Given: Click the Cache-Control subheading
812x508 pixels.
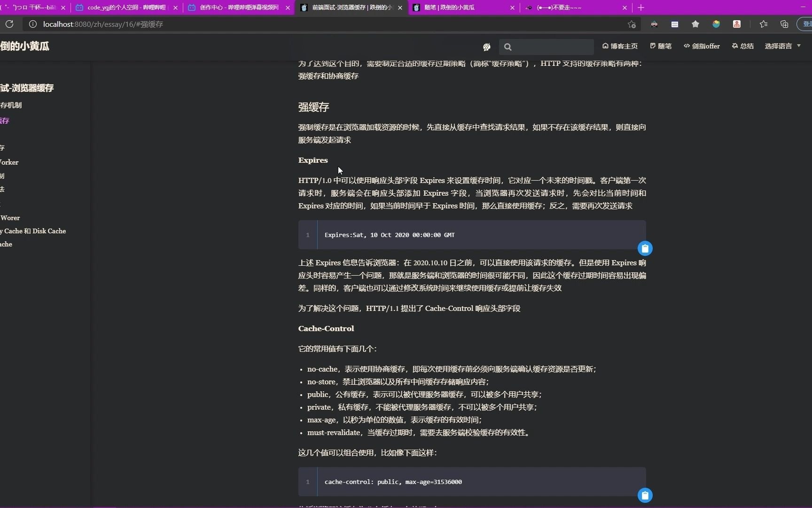Looking at the screenshot, I should pyautogui.click(x=326, y=329).
